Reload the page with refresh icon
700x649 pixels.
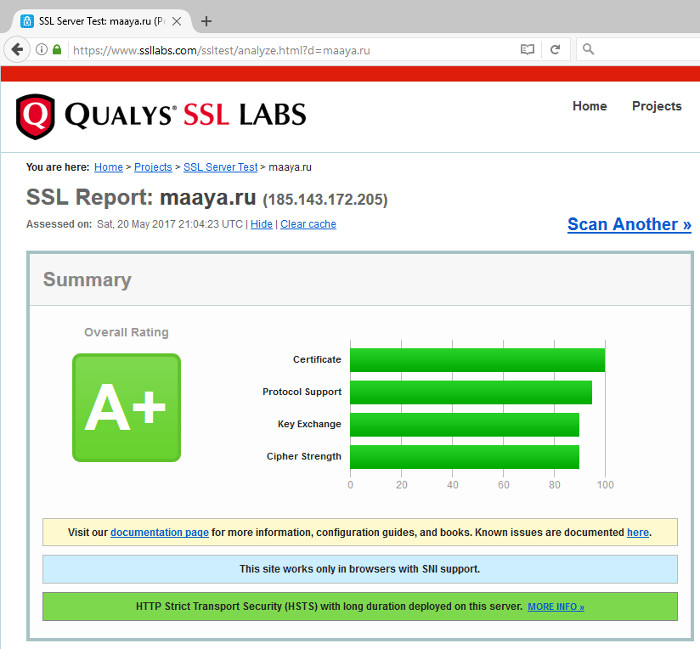click(555, 50)
